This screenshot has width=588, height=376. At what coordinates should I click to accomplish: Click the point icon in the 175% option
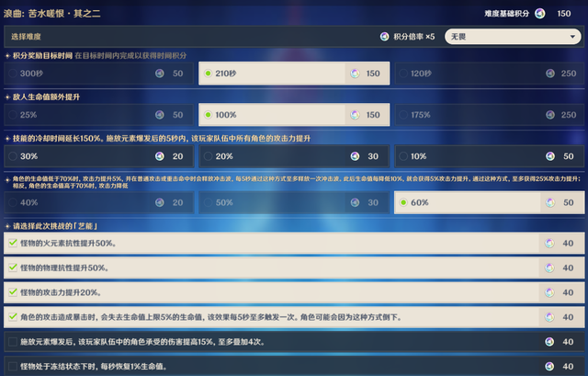pyautogui.click(x=549, y=115)
